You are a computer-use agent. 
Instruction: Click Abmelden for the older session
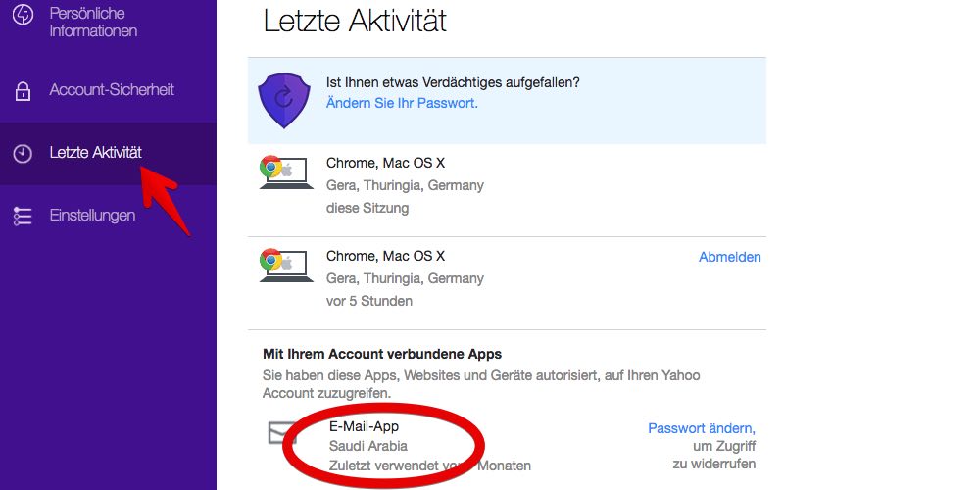coord(730,257)
